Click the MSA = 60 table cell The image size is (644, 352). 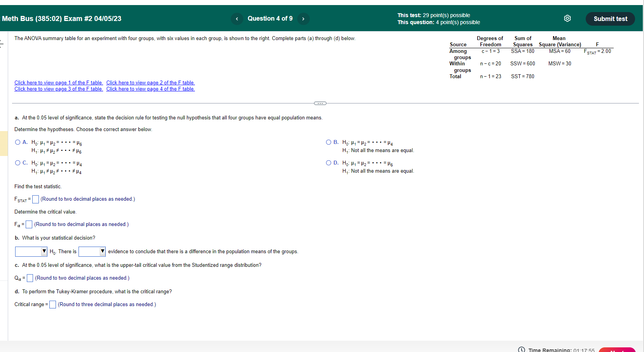click(560, 51)
